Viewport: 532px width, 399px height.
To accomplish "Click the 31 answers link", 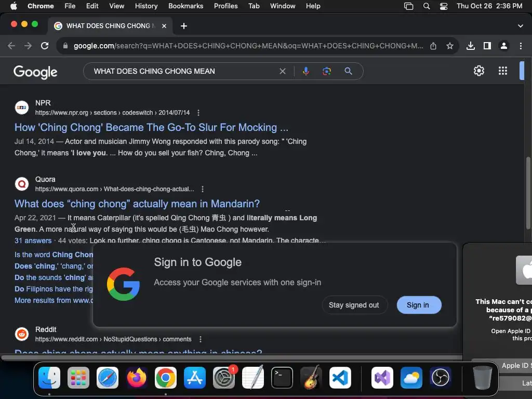I will tap(33, 241).
